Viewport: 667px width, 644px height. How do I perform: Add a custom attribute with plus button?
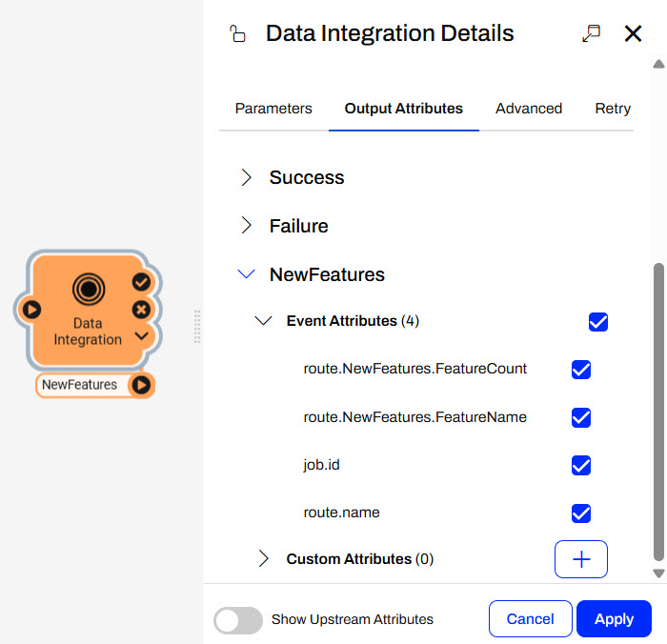tap(580, 559)
